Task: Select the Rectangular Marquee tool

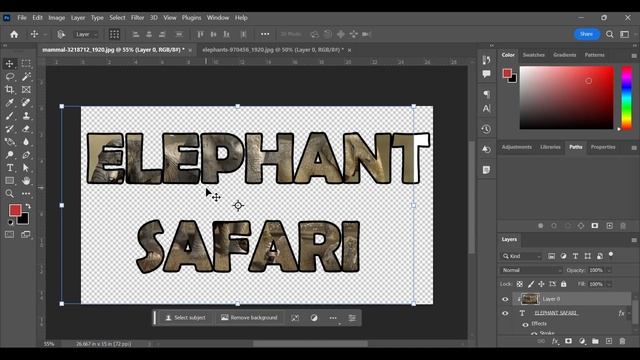Action: point(26,64)
